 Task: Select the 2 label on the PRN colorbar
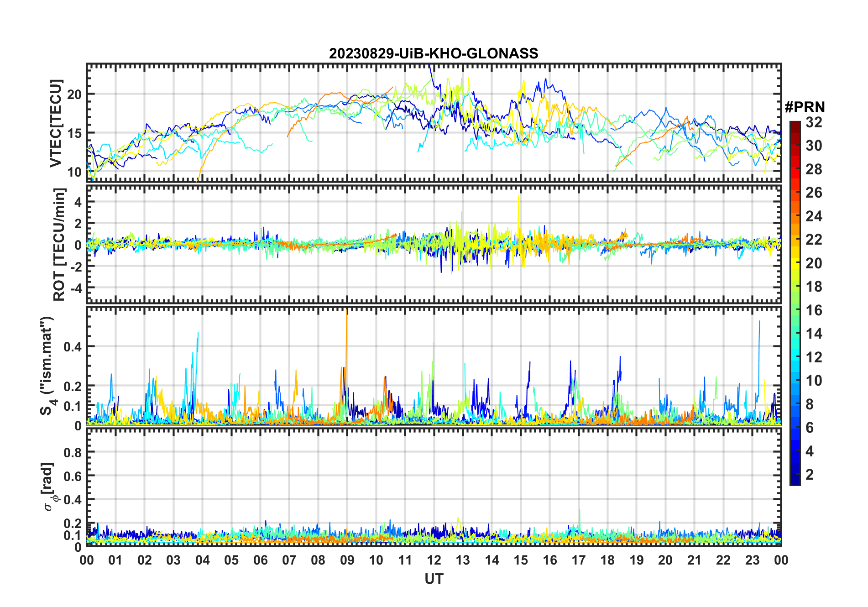click(810, 475)
